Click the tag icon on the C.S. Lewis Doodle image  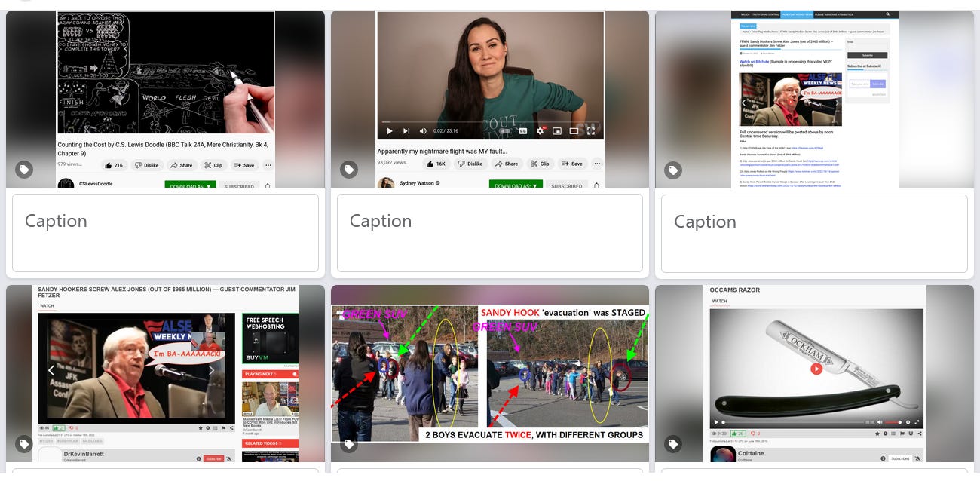point(24,170)
